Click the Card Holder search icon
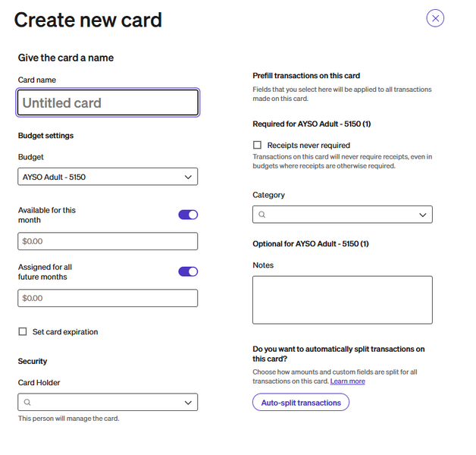 [x=27, y=403]
